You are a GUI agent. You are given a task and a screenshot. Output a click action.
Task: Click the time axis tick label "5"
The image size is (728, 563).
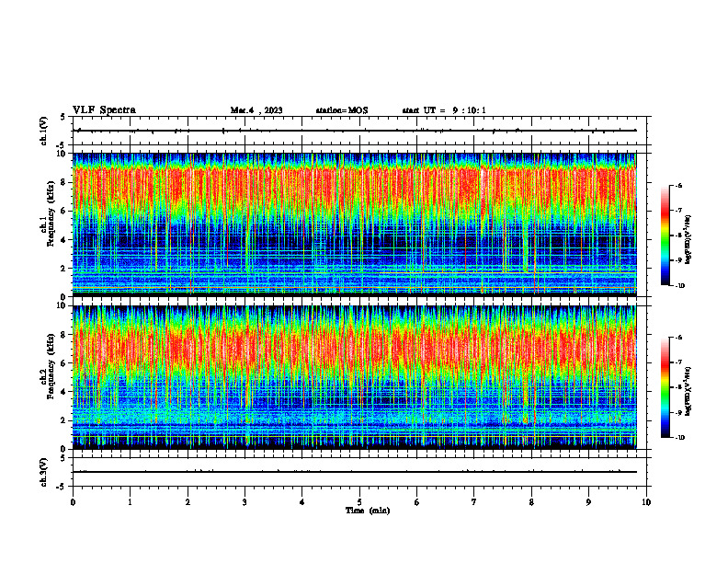(359, 502)
